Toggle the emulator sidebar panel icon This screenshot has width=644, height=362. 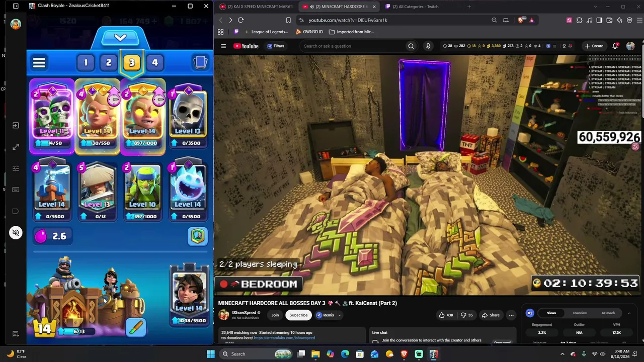(16, 6)
